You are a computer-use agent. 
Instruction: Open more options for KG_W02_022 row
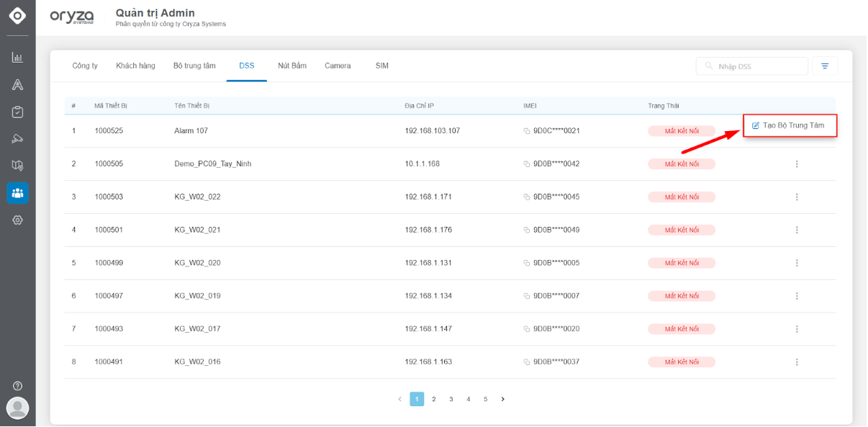[x=797, y=197]
